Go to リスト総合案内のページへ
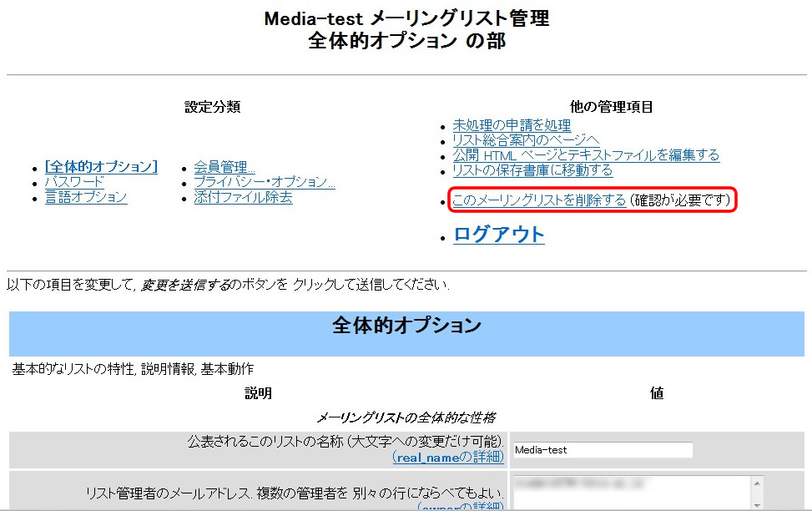This screenshot has height=511, width=812. pyautogui.click(x=526, y=140)
